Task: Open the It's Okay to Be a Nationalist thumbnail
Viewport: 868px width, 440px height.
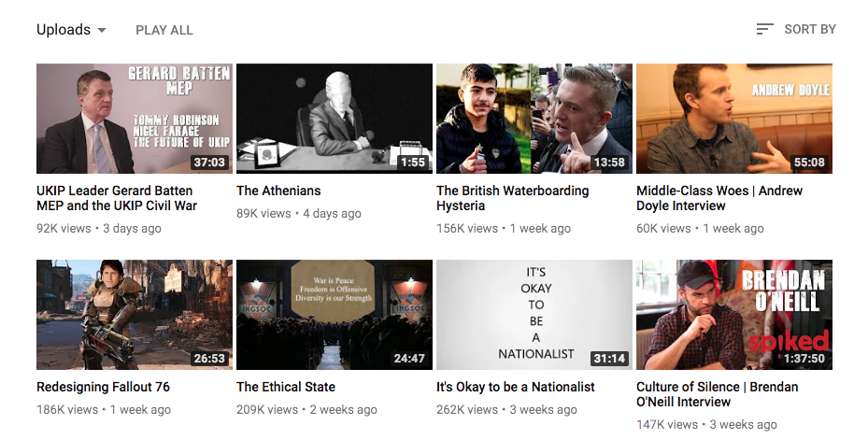Action: 534,315
